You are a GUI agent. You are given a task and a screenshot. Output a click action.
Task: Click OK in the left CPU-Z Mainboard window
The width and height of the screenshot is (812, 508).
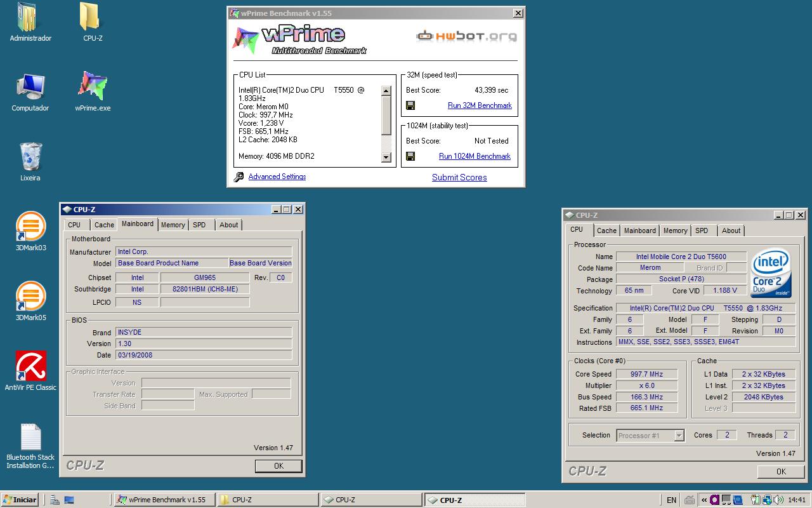tap(278, 466)
